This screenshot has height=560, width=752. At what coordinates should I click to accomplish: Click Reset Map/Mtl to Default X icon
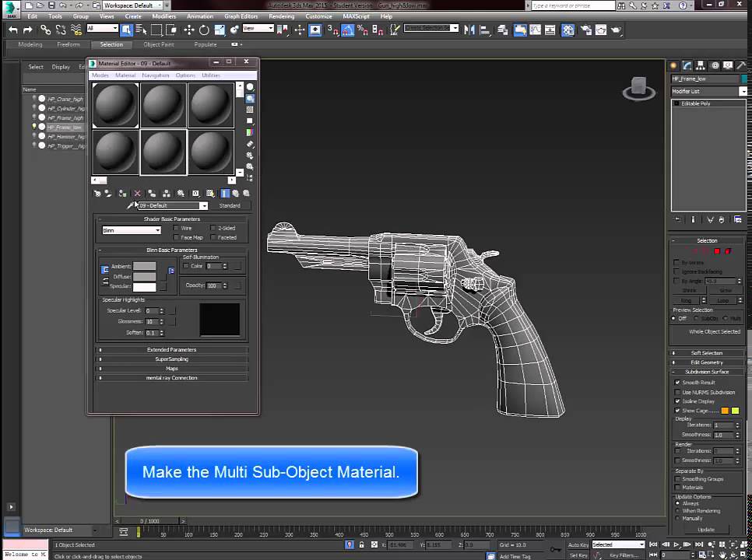tap(137, 193)
